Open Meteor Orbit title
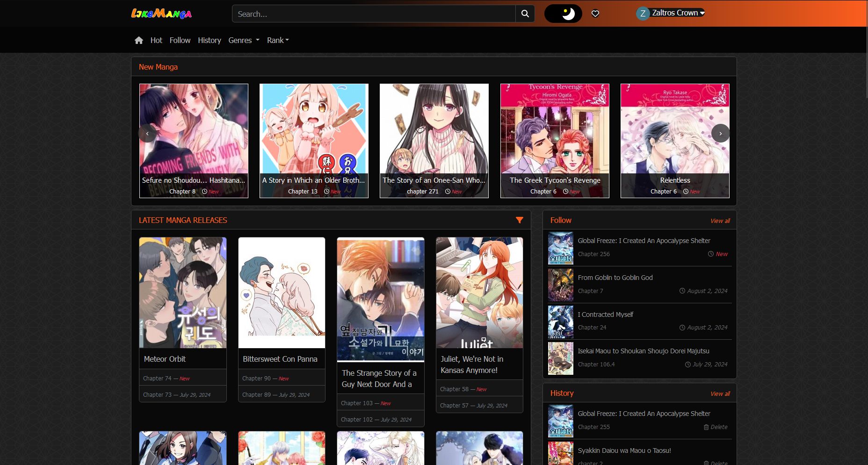The width and height of the screenshot is (868, 465). 165,359
